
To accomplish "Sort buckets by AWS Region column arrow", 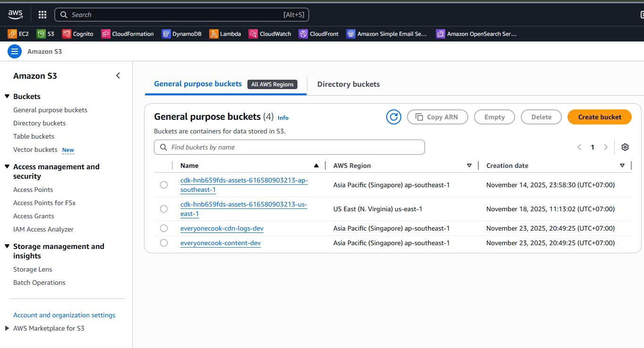I will pos(469,166).
